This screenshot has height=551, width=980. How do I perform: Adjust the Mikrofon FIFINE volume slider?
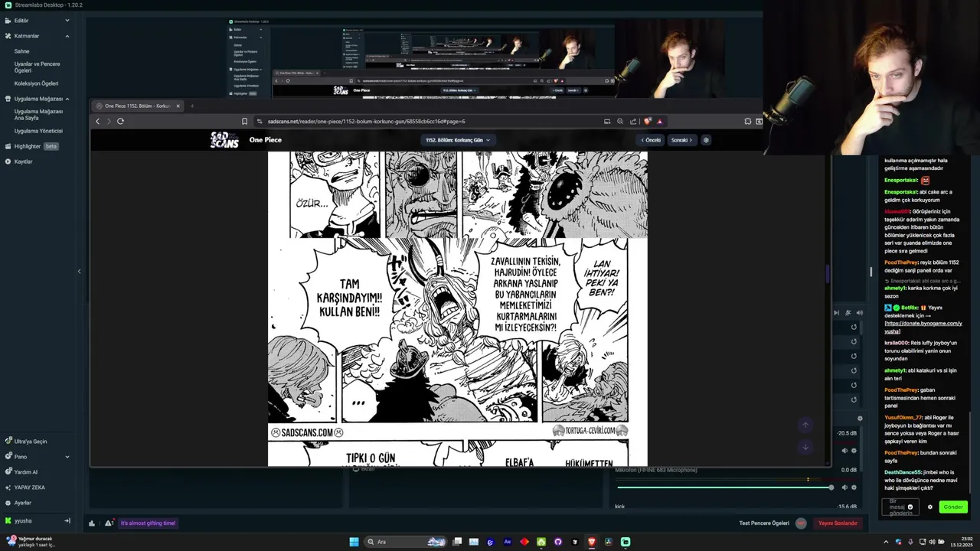[x=724, y=487]
